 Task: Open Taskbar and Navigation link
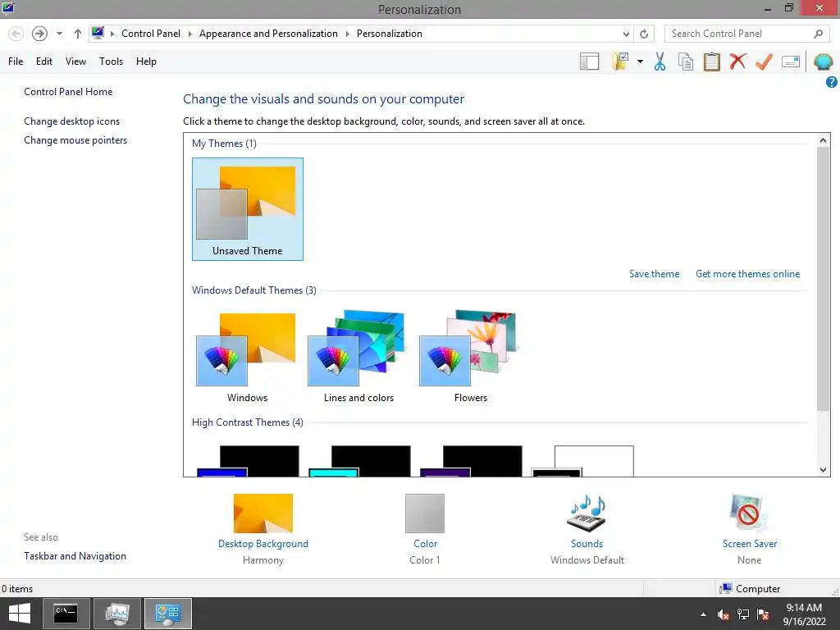pos(75,556)
